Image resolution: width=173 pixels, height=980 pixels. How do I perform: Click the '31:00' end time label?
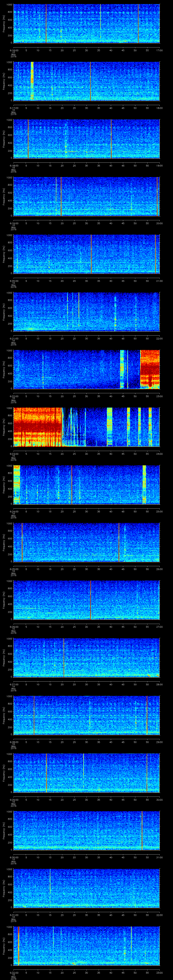tap(159, 858)
